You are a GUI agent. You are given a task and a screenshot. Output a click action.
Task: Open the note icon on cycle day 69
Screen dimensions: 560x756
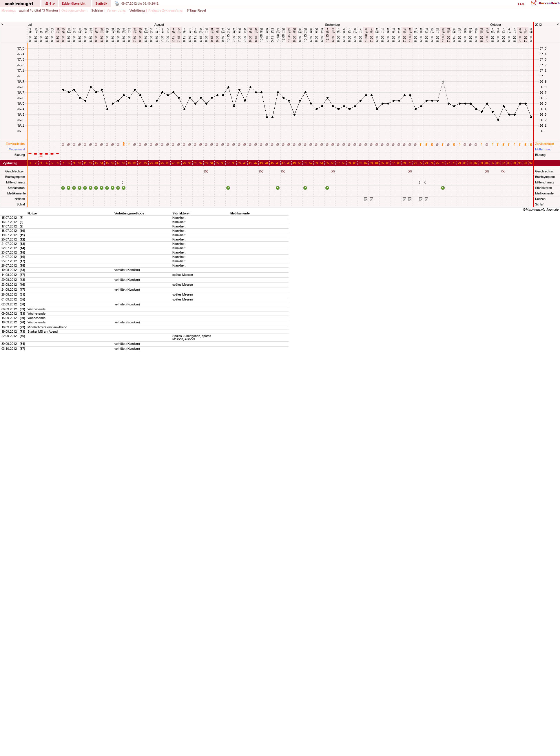click(404, 199)
